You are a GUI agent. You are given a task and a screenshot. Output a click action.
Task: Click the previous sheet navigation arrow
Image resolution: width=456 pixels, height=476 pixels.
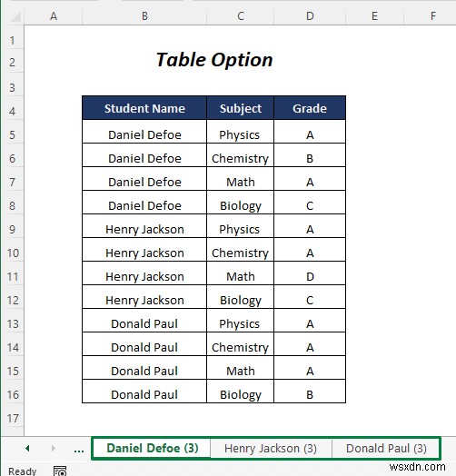point(27,448)
